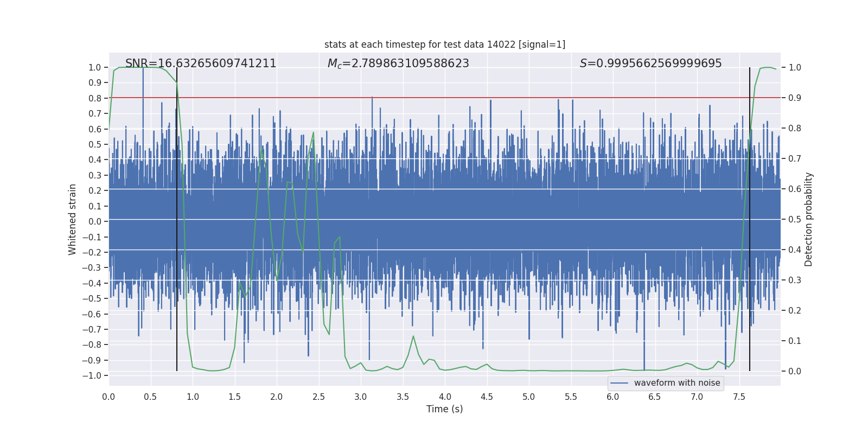Image resolution: width=868 pixels, height=434 pixels.
Task: Click the x-axis tick label 0.0
Action: coord(108,397)
